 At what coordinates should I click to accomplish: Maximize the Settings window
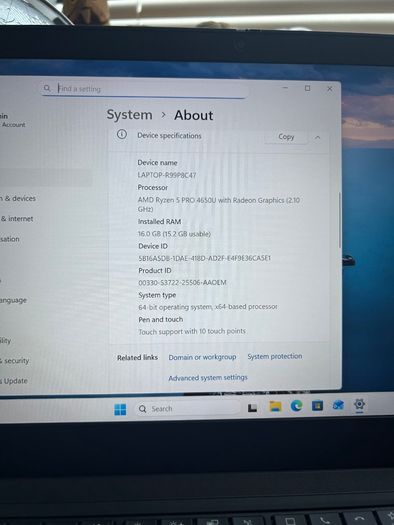pos(307,88)
